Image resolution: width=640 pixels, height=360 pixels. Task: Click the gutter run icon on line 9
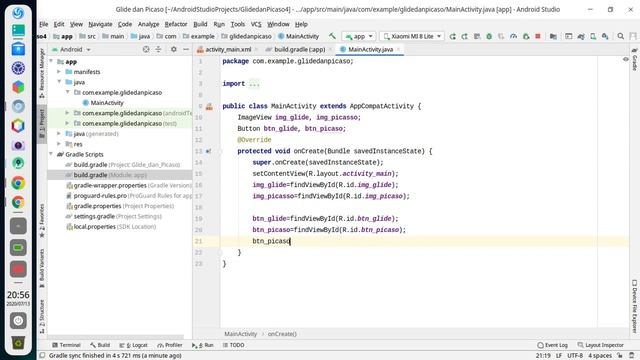pos(209,107)
